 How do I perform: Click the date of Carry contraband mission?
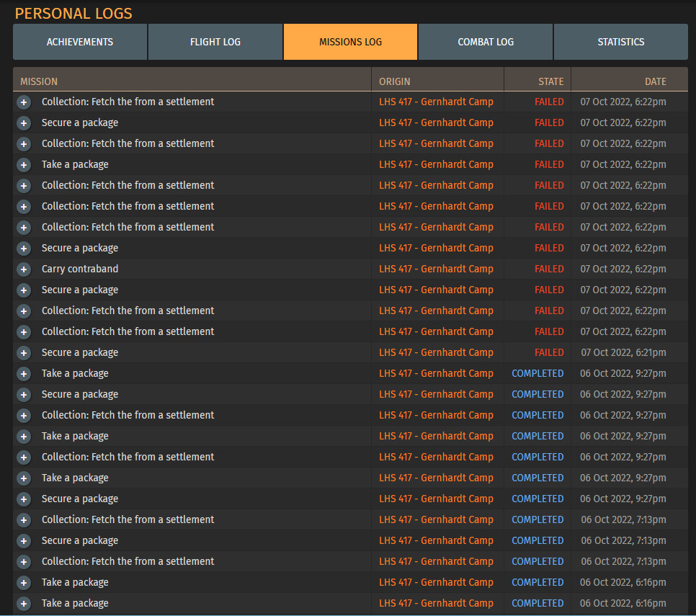click(623, 269)
